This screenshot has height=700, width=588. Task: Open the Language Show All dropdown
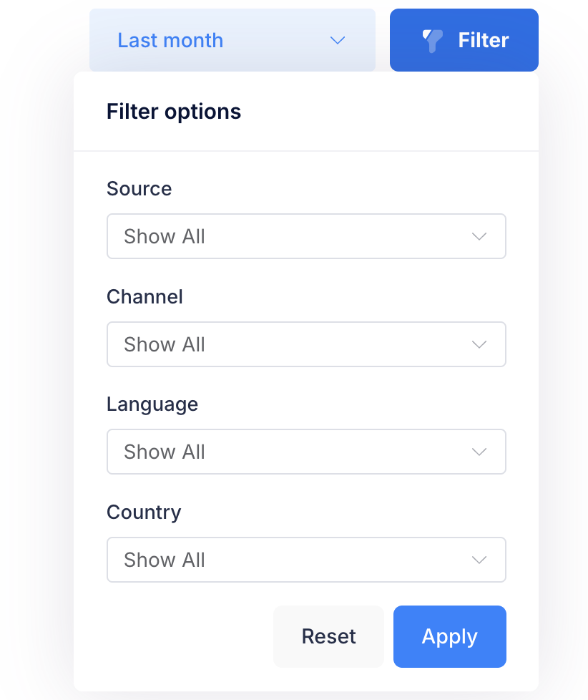pos(306,452)
